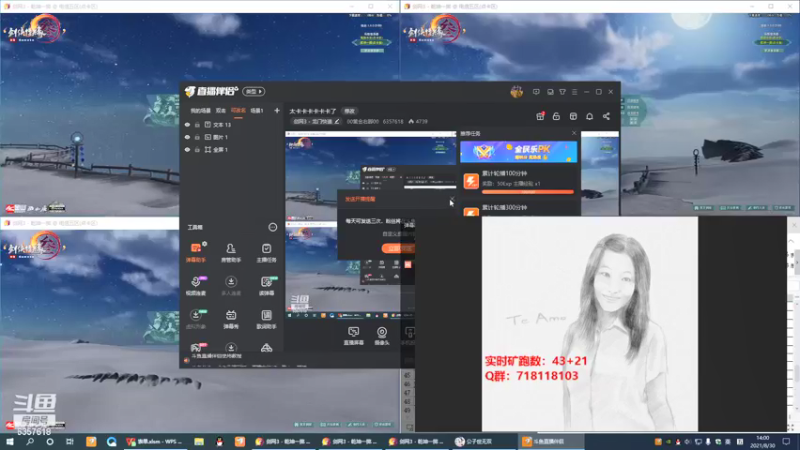Viewport: 800px width, 450px height.
Task: Select the 图片 1 source row
Action: pyautogui.click(x=232, y=137)
